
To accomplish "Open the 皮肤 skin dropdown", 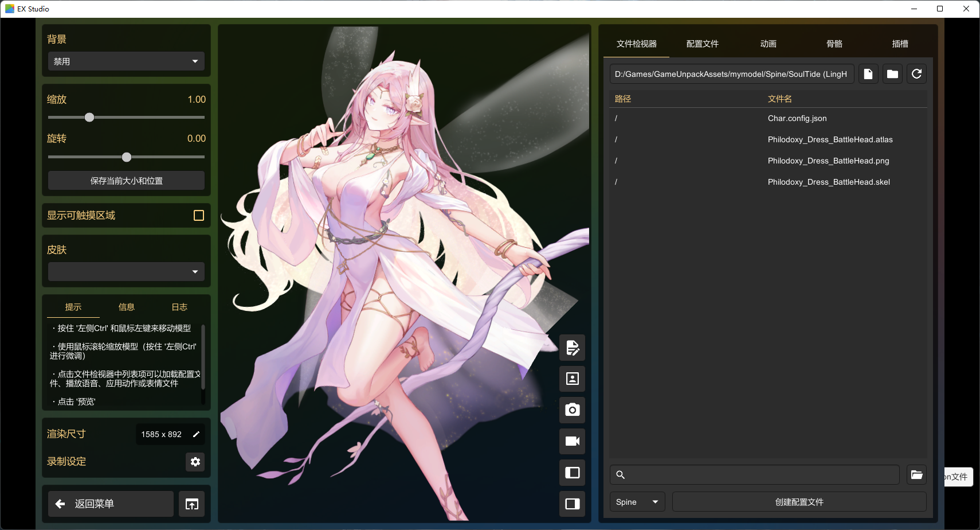I will coord(126,272).
